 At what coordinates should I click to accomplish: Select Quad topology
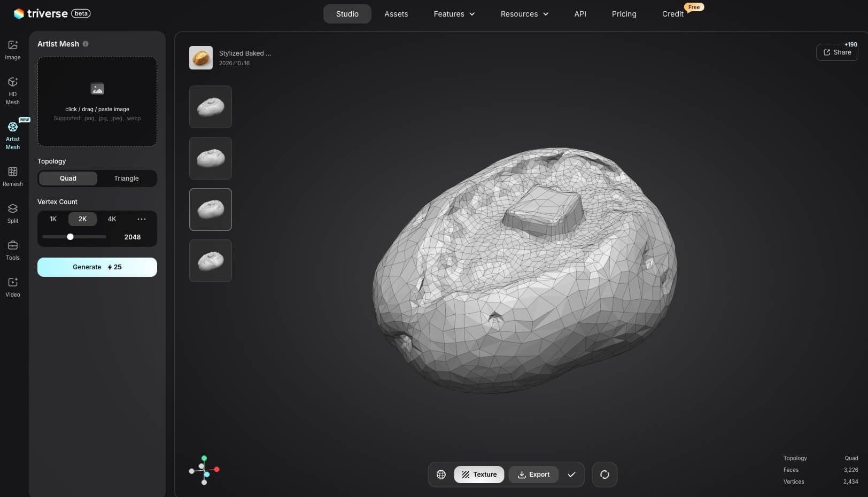pos(68,178)
